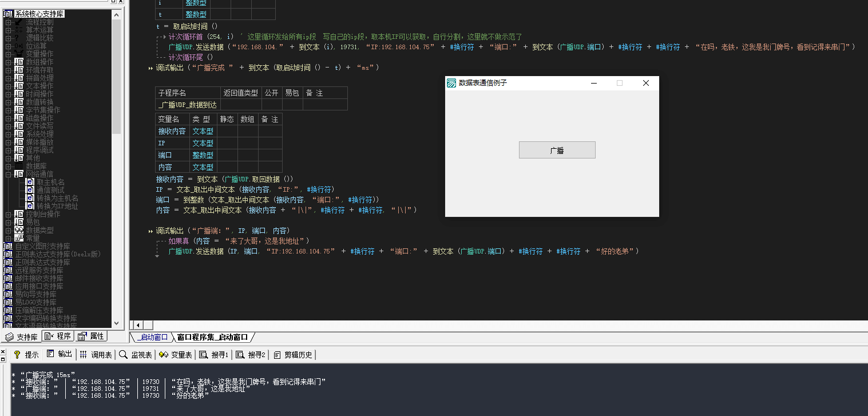868x416 pixels.
Task: Select 转换为IP地址 command in the tree
Action: click(x=57, y=206)
